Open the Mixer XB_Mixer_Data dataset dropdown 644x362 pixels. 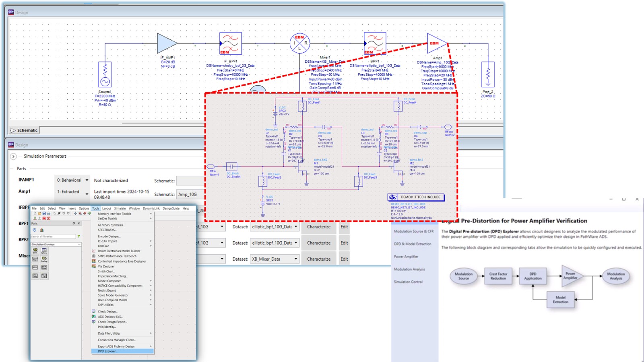coord(275,259)
